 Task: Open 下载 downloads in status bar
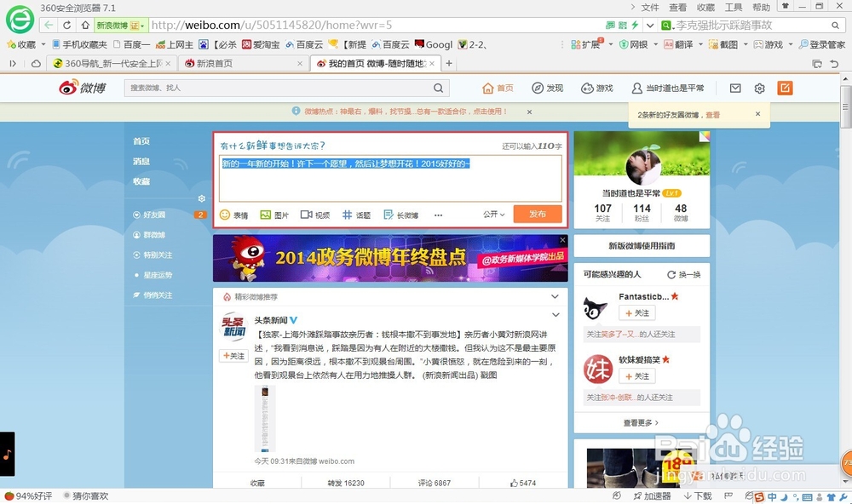698,495
